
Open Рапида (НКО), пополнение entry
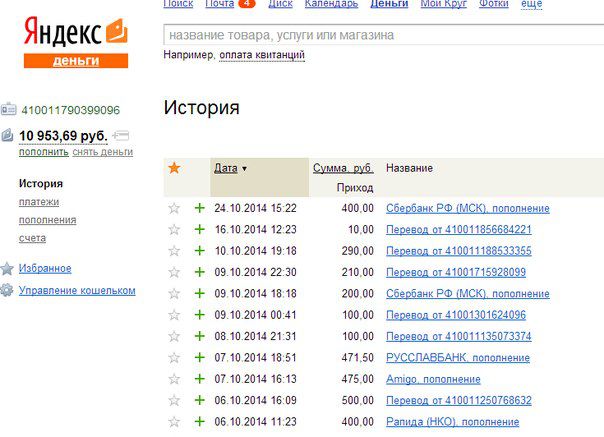(453, 422)
